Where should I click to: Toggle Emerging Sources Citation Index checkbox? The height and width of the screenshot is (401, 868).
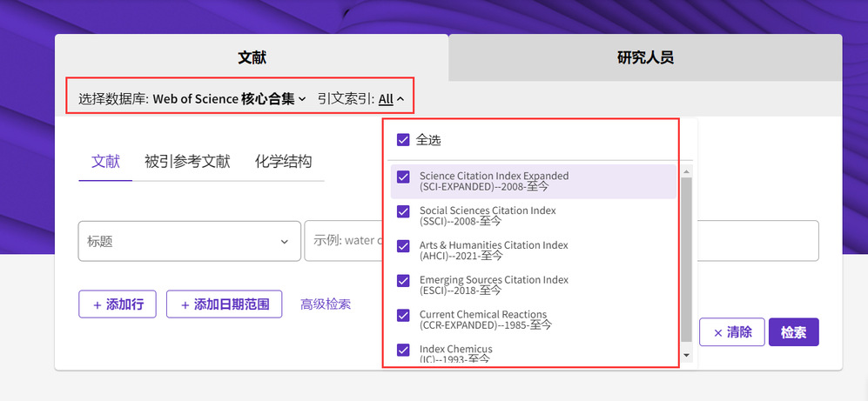point(403,280)
